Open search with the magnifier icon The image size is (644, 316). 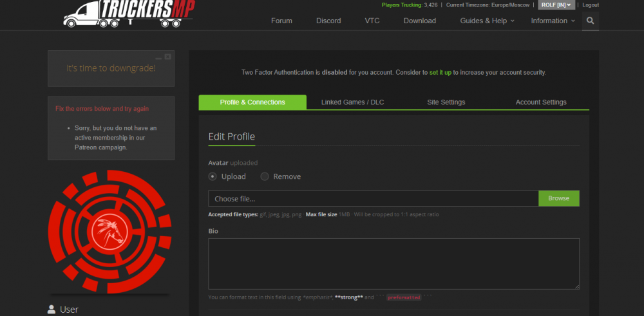(x=590, y=21)
